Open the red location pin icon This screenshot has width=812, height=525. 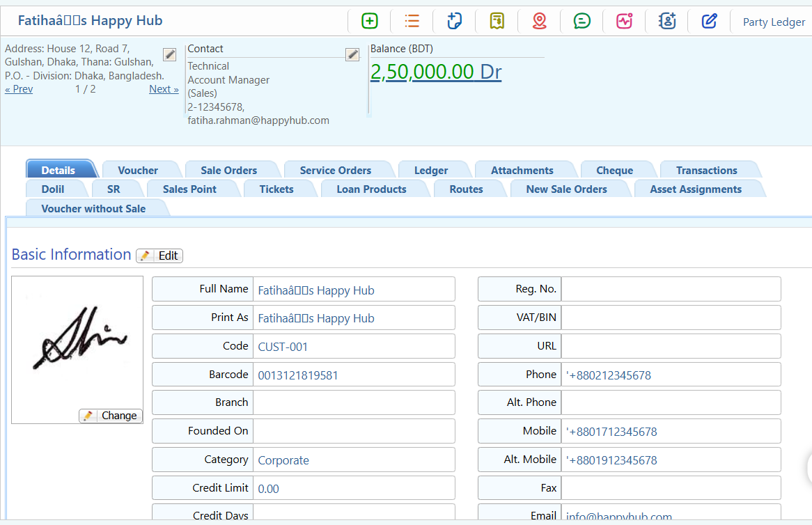(539, 21)
